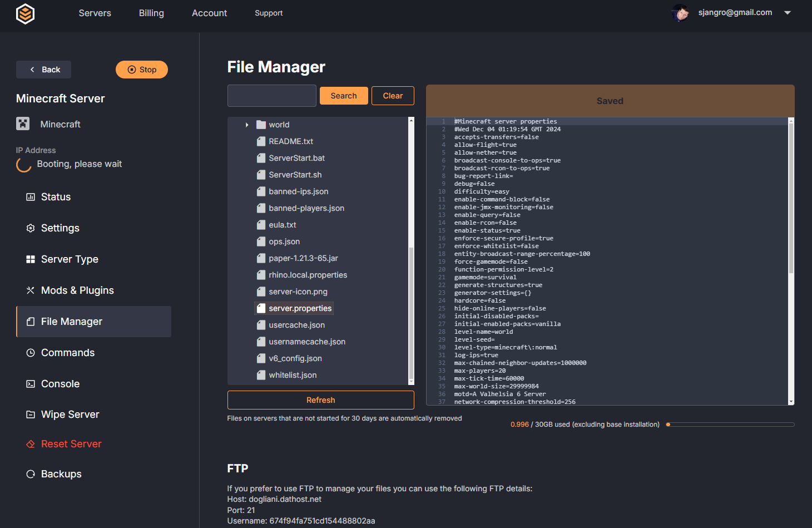The height and width of the screenshot is (528, 812).
Task: Select the Wipe Server folder icon
Action: (x=30, y=414)
